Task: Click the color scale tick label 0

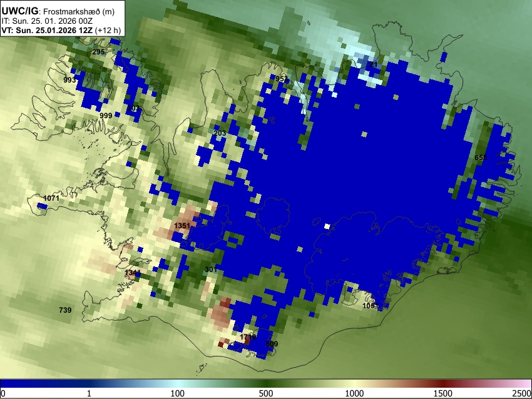Action: (x=3, y=393)
